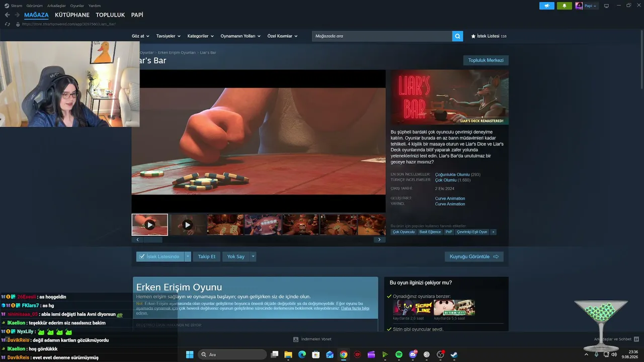Click Kuyruğu Görüntüle queue button

[x=474, y=256]
